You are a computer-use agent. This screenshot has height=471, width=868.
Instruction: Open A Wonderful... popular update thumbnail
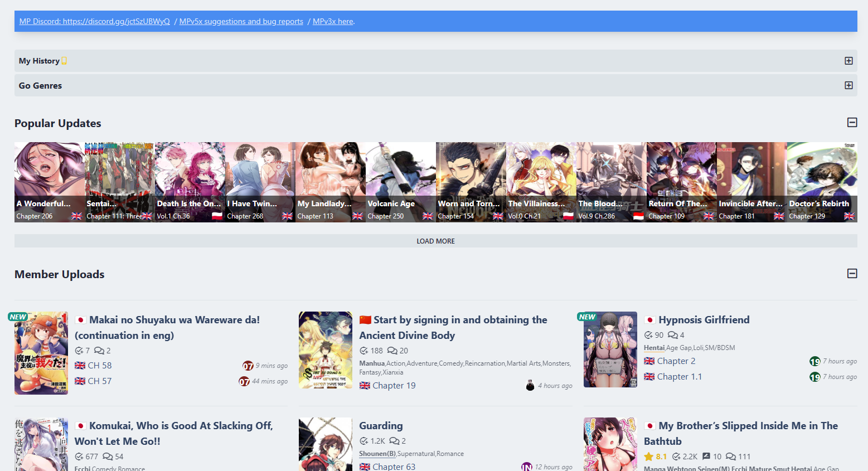coord(50,182)
